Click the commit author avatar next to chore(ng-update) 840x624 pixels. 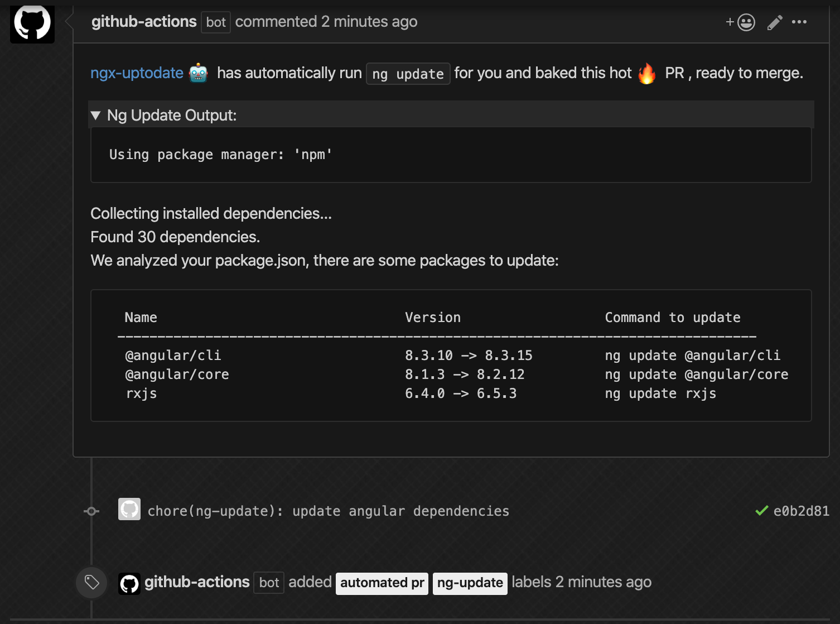(129, 510)
